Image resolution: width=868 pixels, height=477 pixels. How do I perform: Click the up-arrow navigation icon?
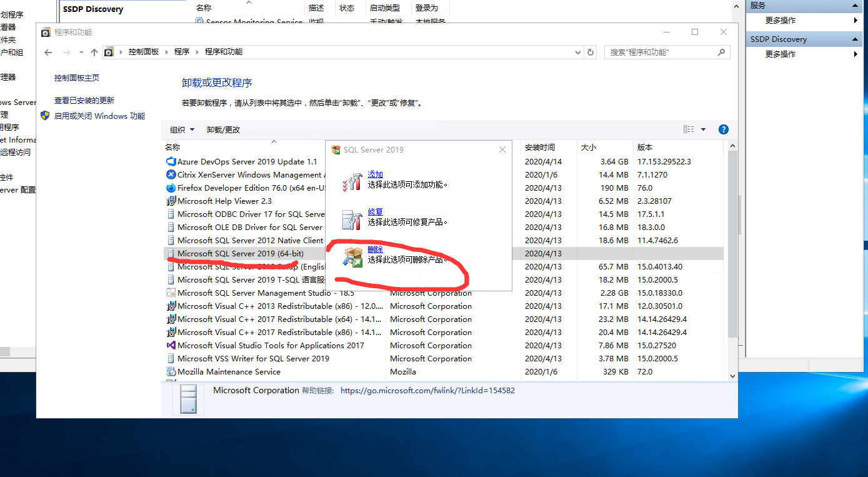coord(94,53)
